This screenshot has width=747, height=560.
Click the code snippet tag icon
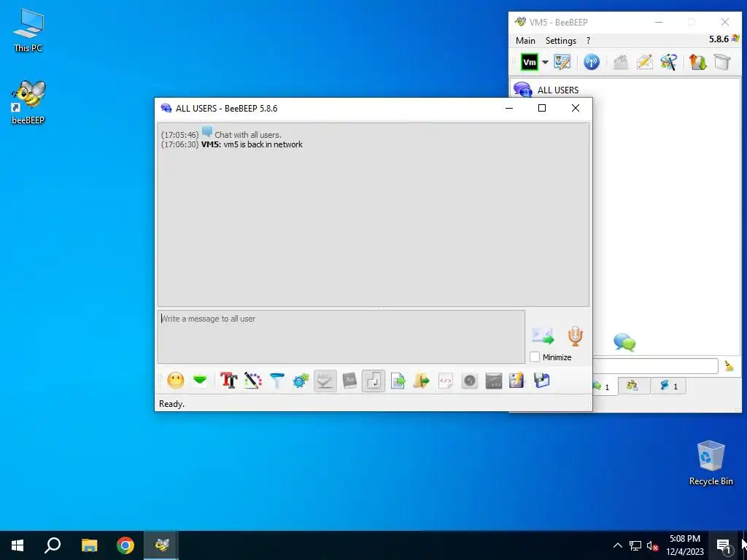tap(446, 381)
